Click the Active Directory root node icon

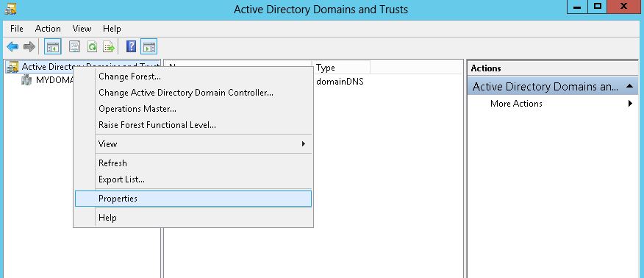[x=12, y=67]
